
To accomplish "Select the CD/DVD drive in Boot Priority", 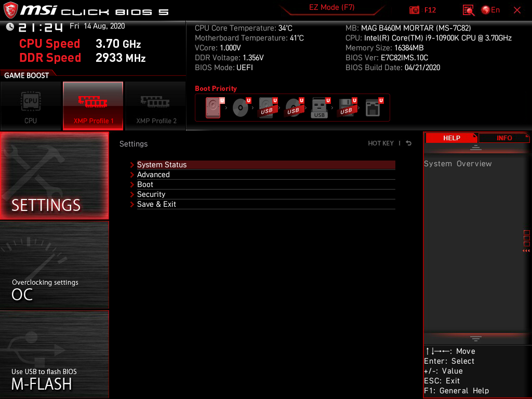I will [240, 107].
